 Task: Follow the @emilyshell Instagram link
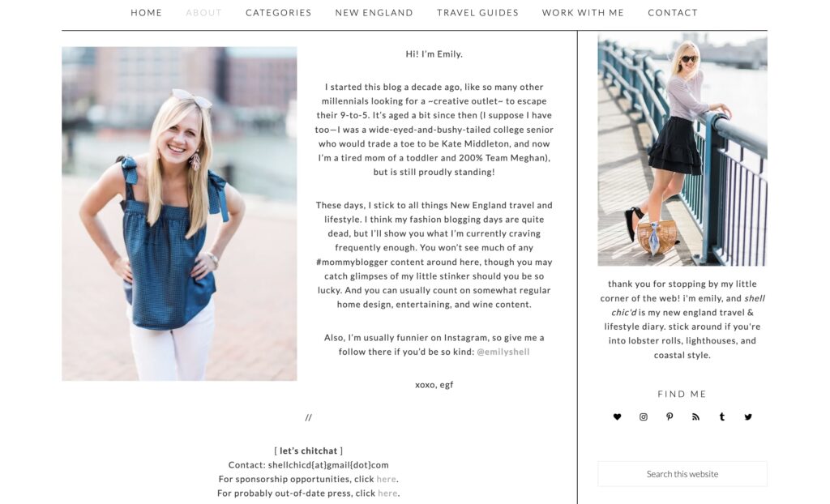503,352
